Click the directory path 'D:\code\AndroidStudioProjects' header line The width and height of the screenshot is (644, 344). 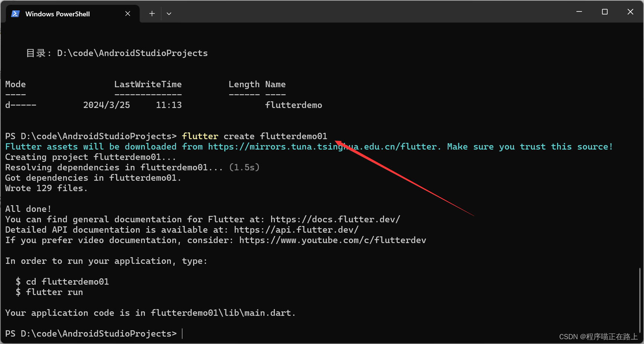coord(117,53)
